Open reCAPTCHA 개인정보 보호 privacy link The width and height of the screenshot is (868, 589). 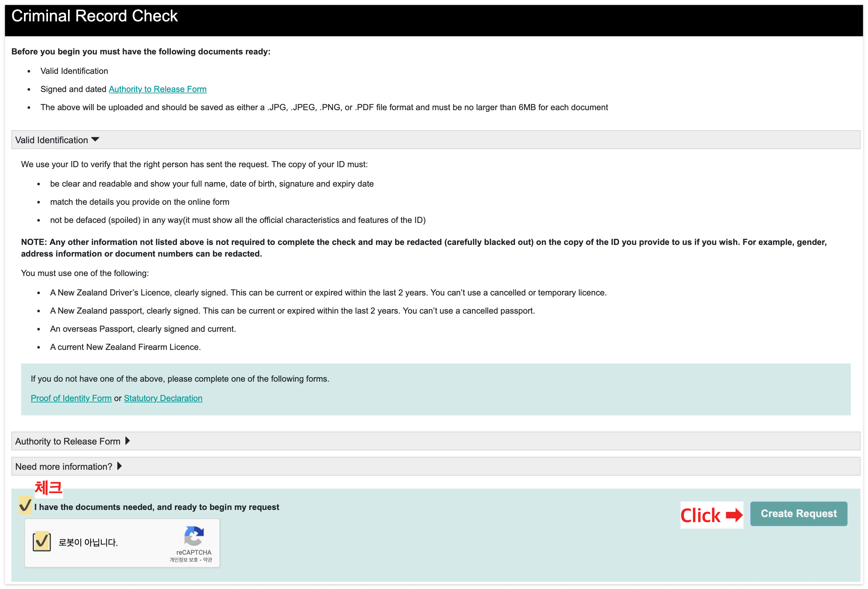pos(183,560)
